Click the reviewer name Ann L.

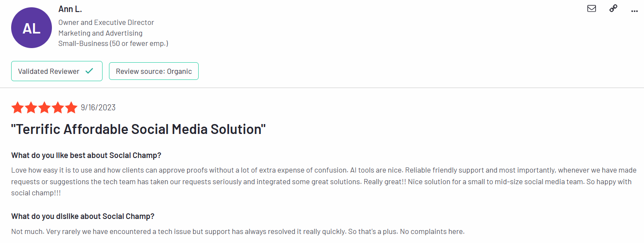coord(70,9)
